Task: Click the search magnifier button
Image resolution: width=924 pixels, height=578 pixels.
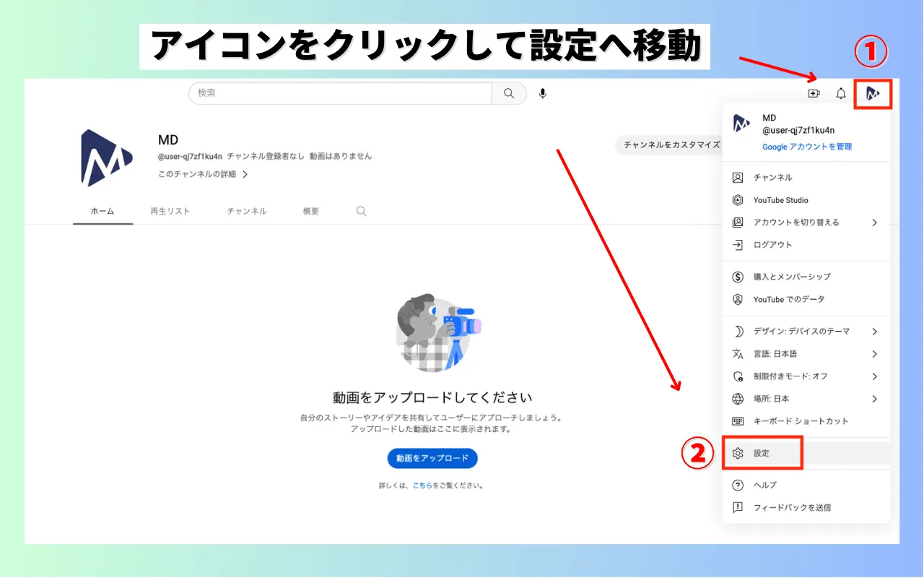Action: point(509,93)
